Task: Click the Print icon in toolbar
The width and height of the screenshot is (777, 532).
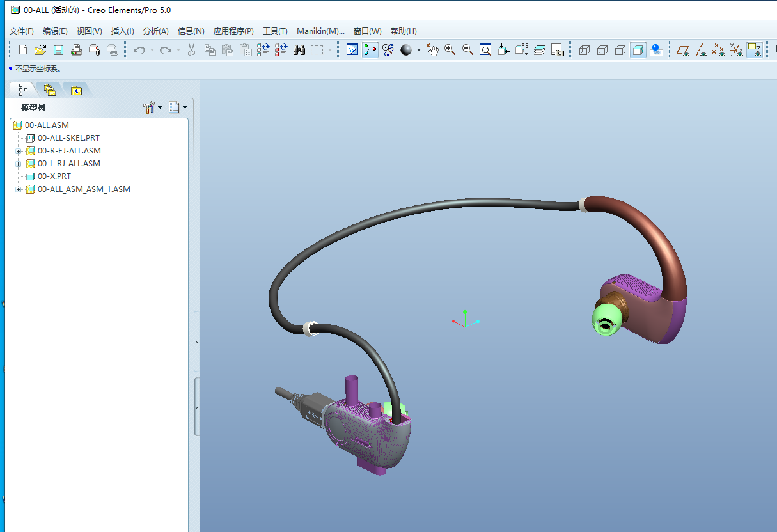Action: point(77,50)
